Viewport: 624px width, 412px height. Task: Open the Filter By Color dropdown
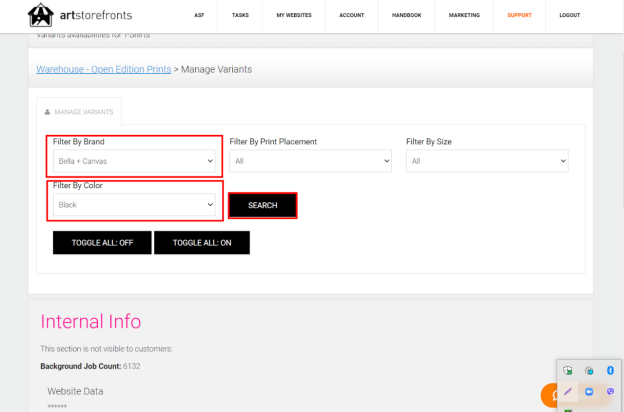point(134,205)
